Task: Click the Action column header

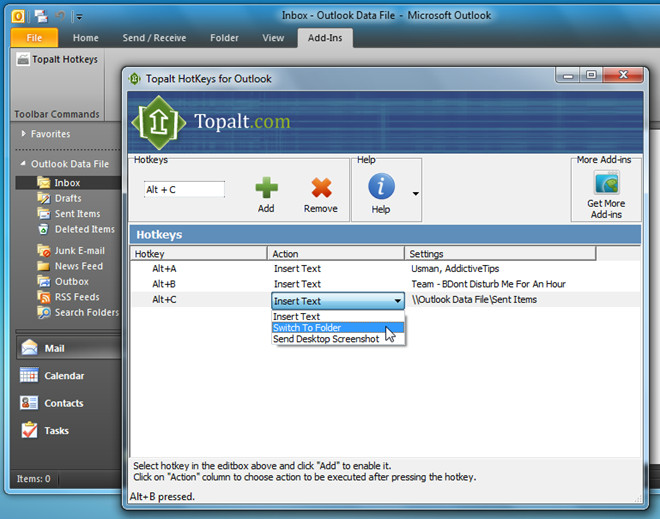Action: [335, 254]
